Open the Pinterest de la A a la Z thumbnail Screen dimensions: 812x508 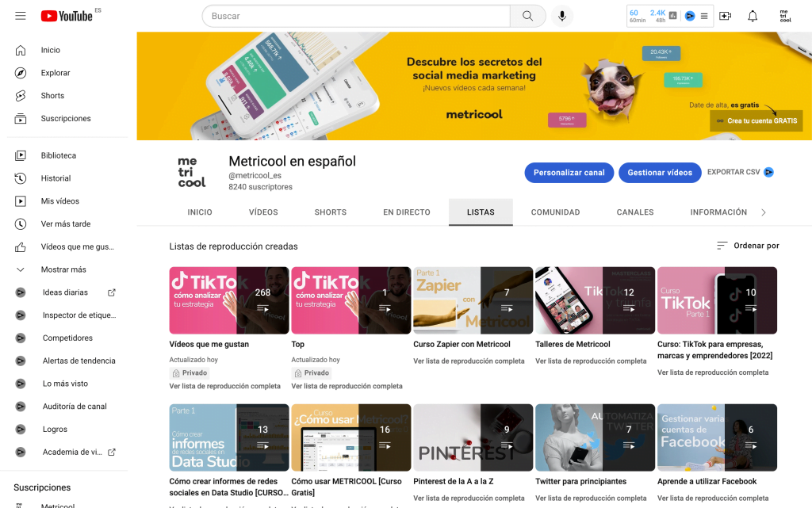(x=473, y=437)
